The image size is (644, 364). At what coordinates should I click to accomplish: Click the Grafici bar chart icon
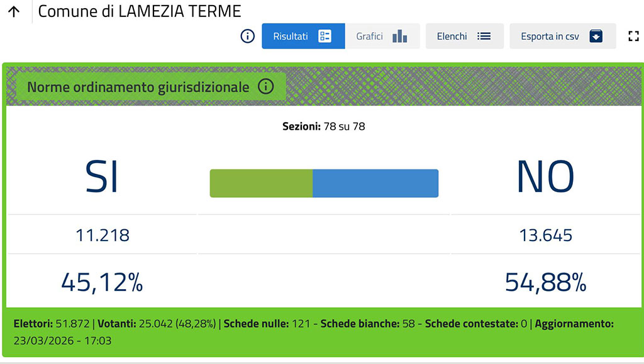(x=399, y=36)
